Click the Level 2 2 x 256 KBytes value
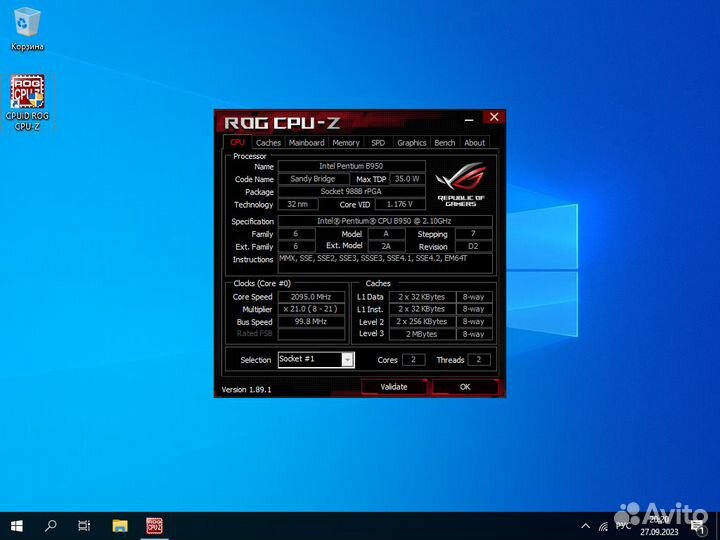 coord(422,321)
